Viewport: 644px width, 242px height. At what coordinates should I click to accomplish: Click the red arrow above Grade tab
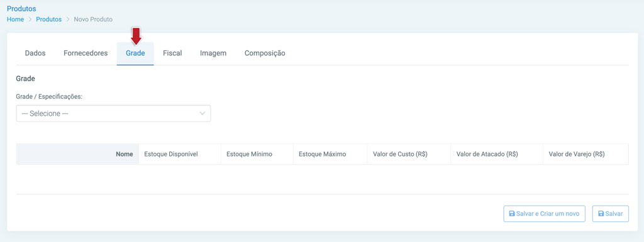click(x=136, y=36)
